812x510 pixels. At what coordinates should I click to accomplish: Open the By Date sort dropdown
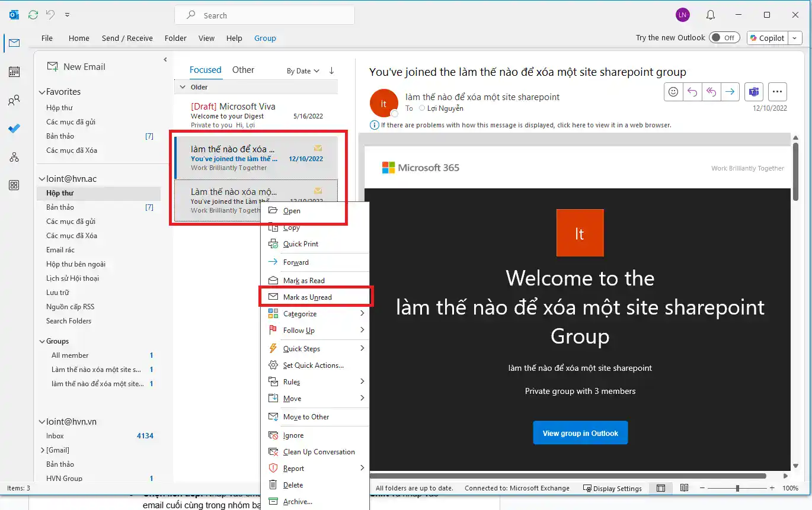click(x=303, y=71)
